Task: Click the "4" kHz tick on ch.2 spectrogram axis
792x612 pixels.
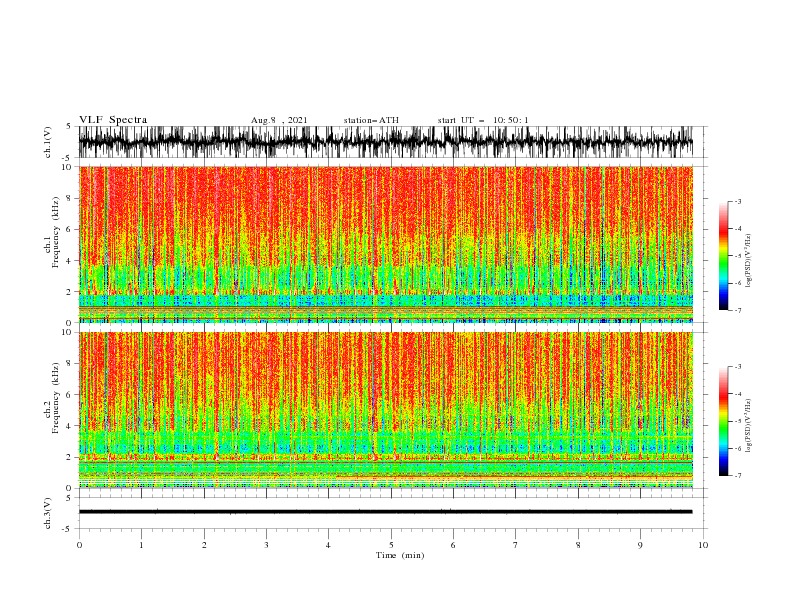Action: coord(69,426)
